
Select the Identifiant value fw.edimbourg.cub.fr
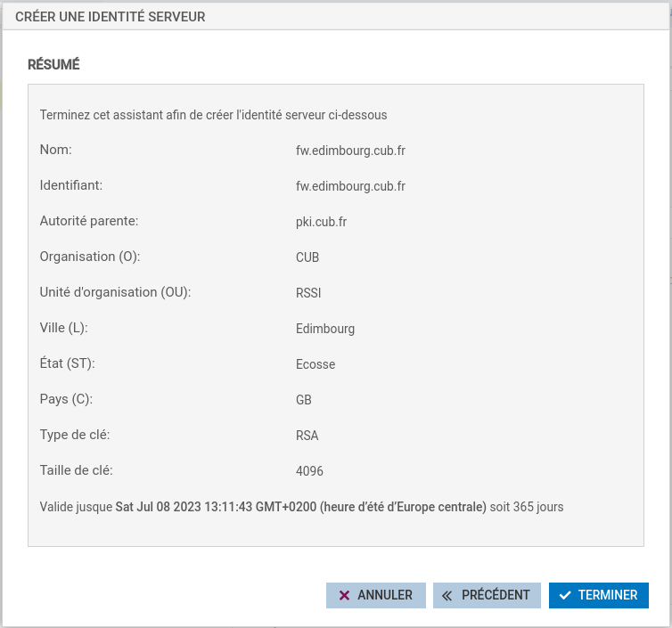point(350,186)
